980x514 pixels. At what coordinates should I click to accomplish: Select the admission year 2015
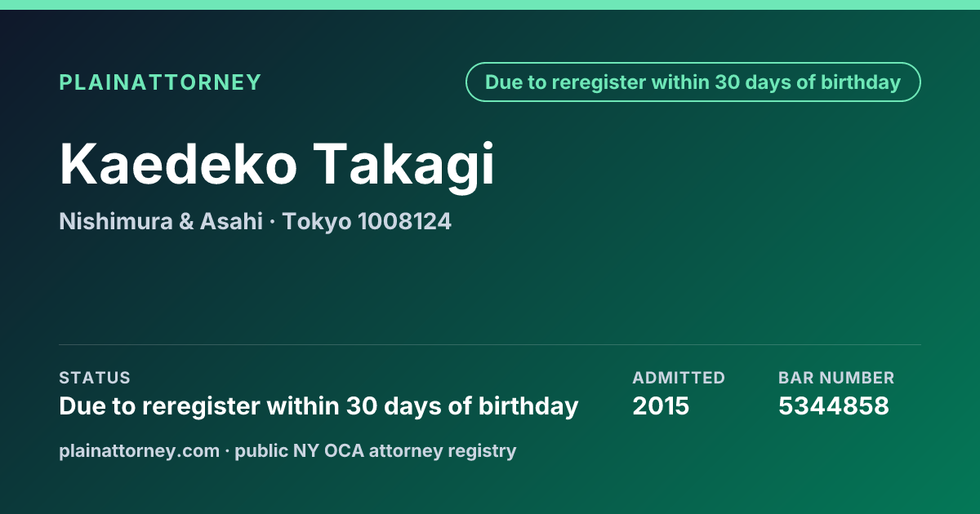pos(661,406)
